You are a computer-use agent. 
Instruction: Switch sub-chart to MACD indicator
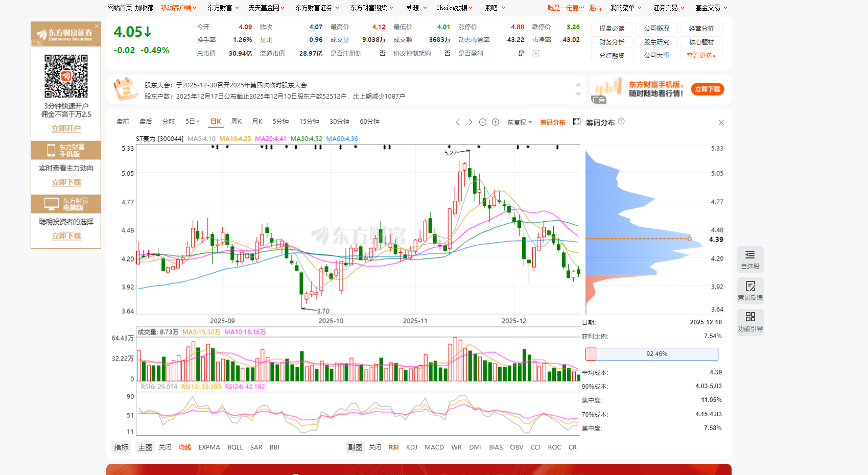point(434,447)
